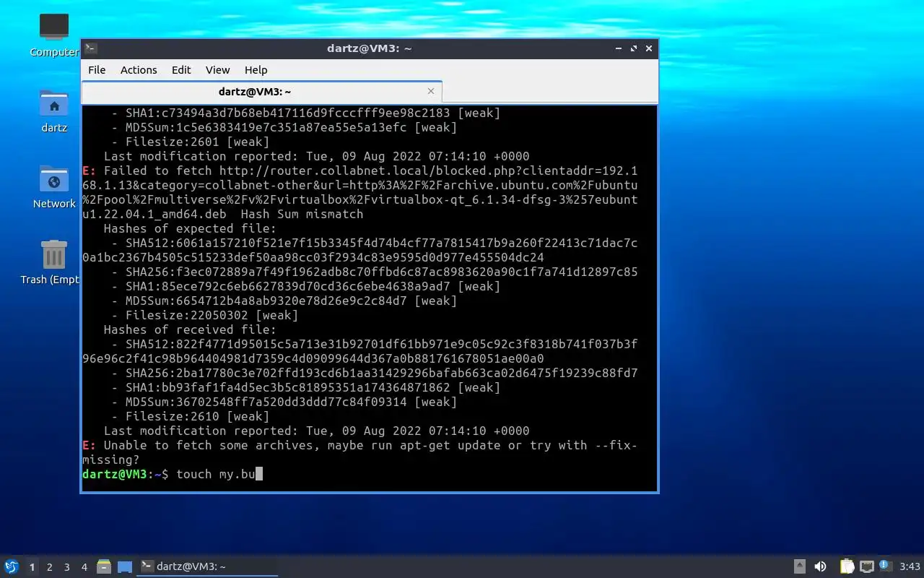Click the 'Filesize:2610 [weak]' line
Screen dimensions: 924x578
pyautogui.click(x=190, y=416)
